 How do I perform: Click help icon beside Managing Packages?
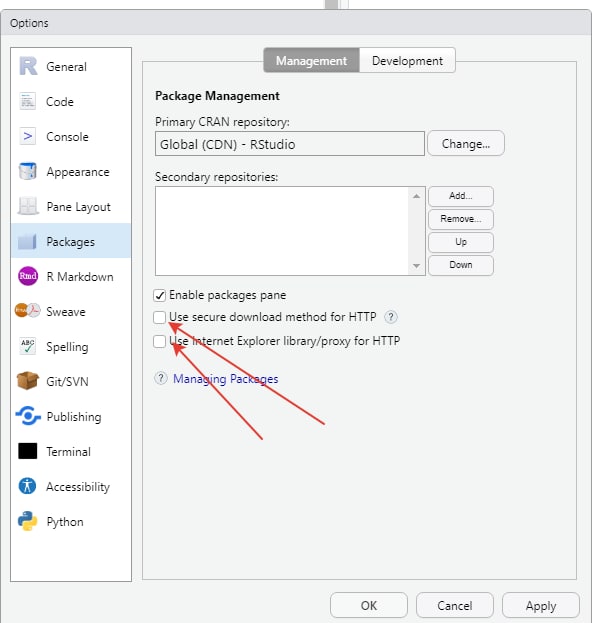[161, 378]
